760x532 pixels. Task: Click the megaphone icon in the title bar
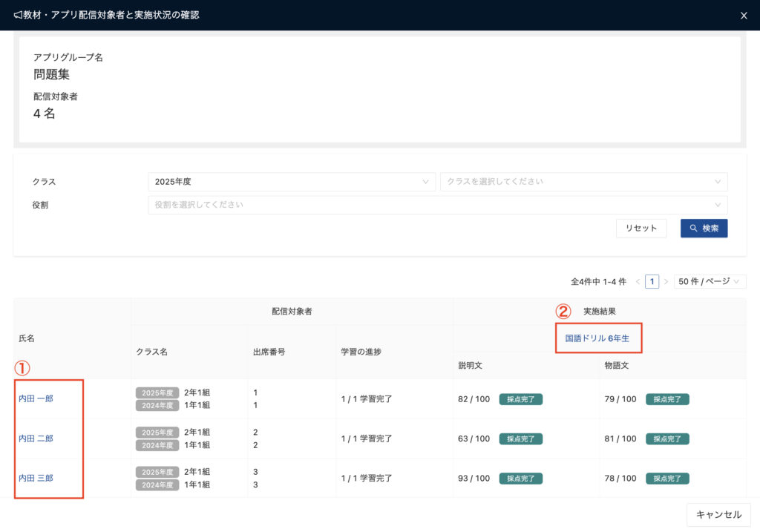pos(18,15)
